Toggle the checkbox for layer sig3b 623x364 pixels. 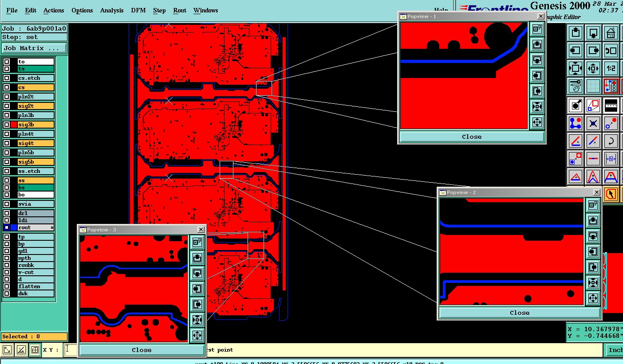click(7, 125)
